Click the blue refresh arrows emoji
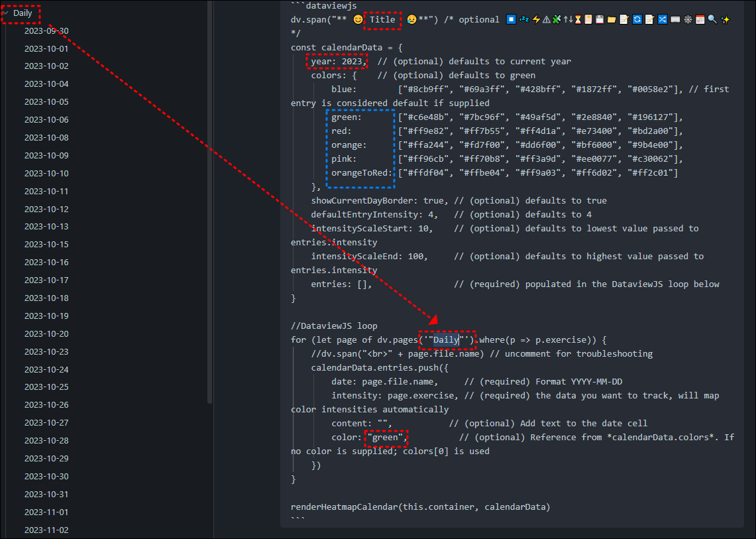The image size is (756, 539). tap(637, 19)
